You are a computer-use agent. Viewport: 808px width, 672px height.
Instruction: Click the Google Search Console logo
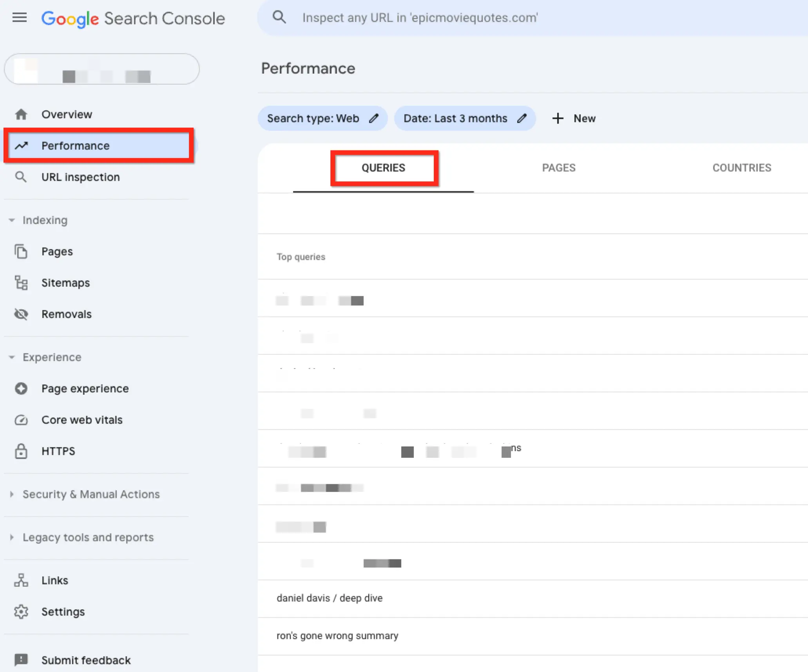click(133, 19)
